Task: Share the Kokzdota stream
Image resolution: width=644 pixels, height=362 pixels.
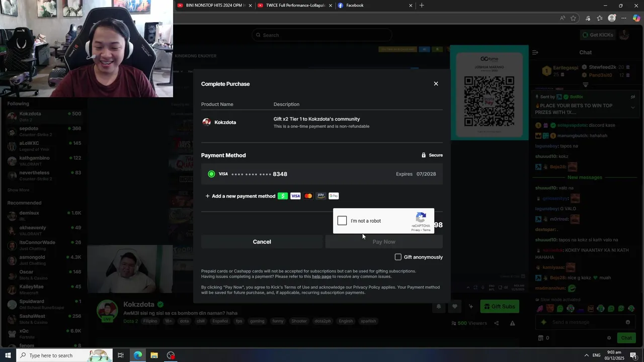Action: [497, 323]
